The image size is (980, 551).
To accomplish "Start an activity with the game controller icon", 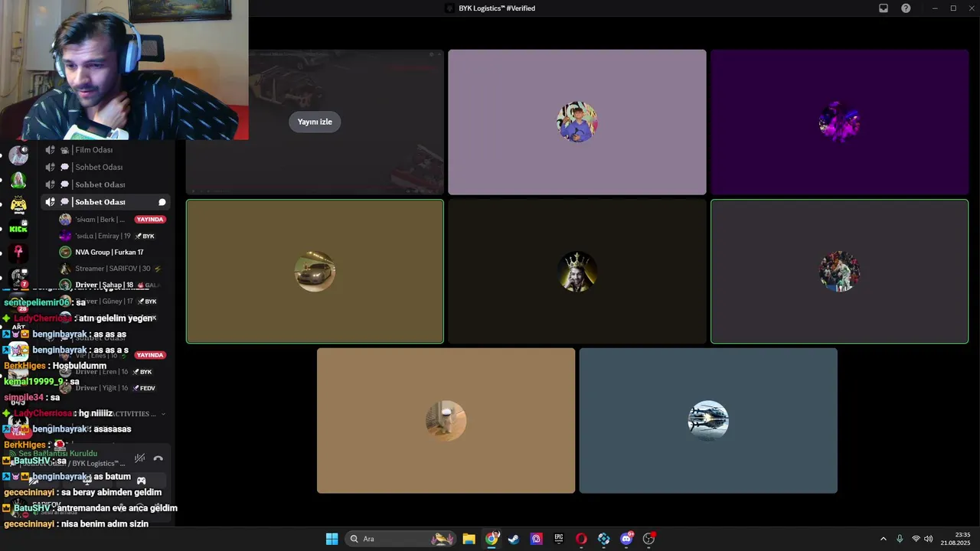I will (141, 481).
